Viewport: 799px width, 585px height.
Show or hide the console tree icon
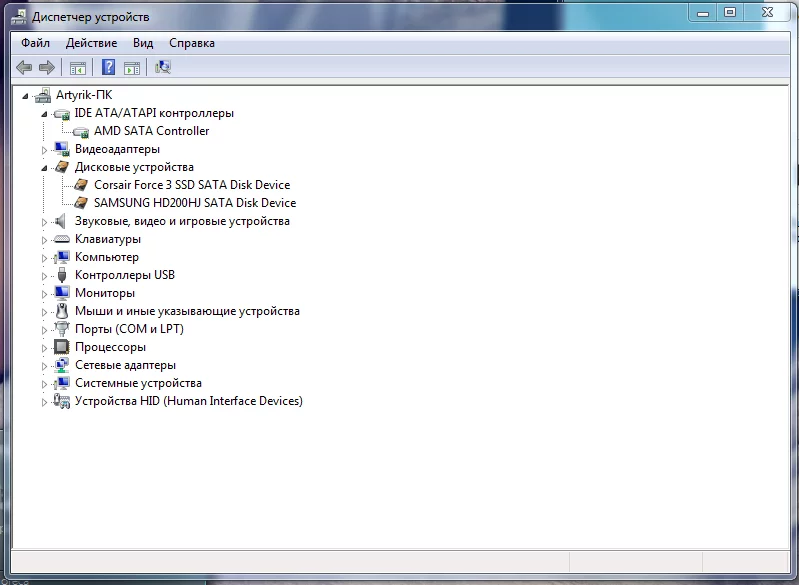click(78, 68)
